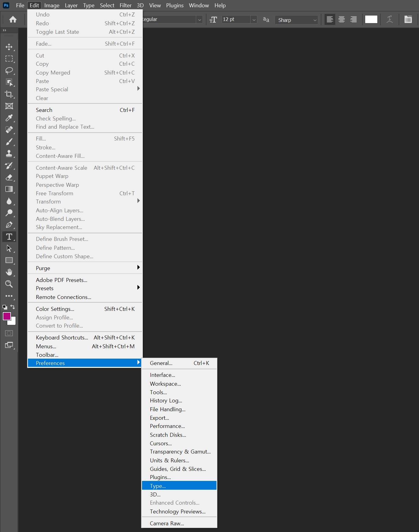The width and height of the screenshot is (419, 532).
Task: Reset default foreground and background colors
Action: click(5, 307)
